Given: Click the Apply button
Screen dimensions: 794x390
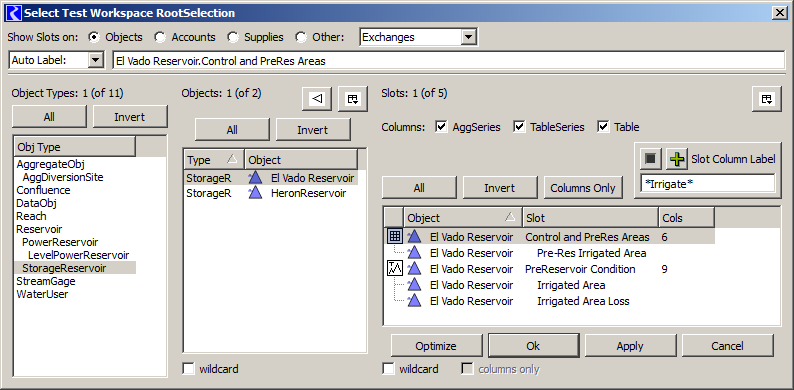Looking at the screenshot, I should tap(630, 346).
